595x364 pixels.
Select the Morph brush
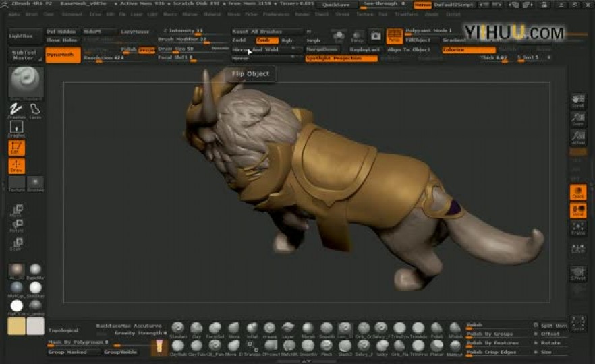(308, 329)
